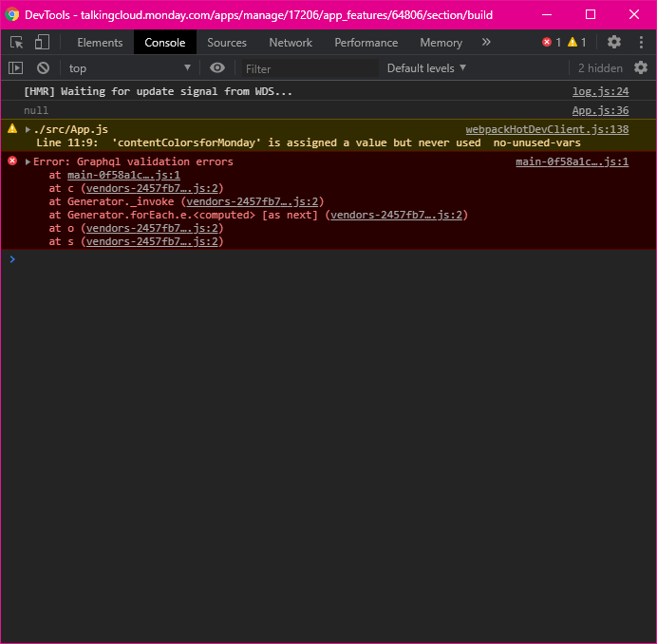Click the red error count indicator
The image size is (657, 644).
(552, 42)
